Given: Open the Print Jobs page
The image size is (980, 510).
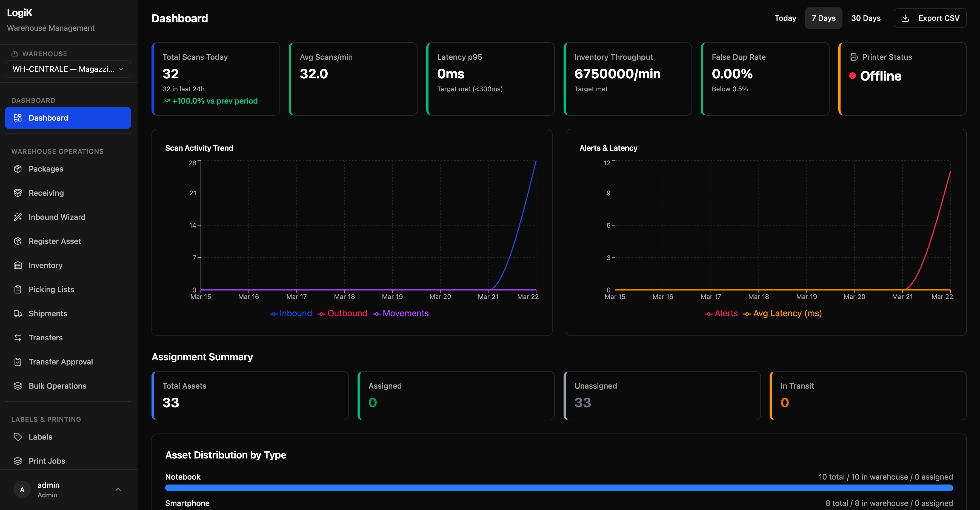Looking at the screenshot, I should click(68, 461).
